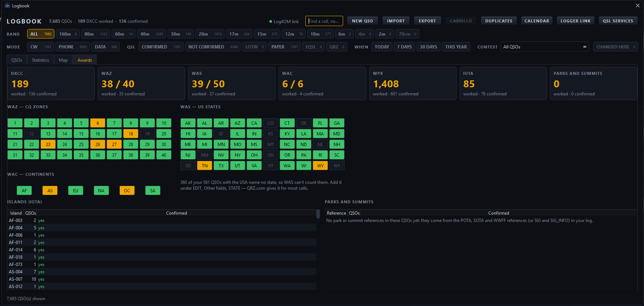The image size is (644, 306).
Task: Click the DXCC award summary card
Action: 51,83
